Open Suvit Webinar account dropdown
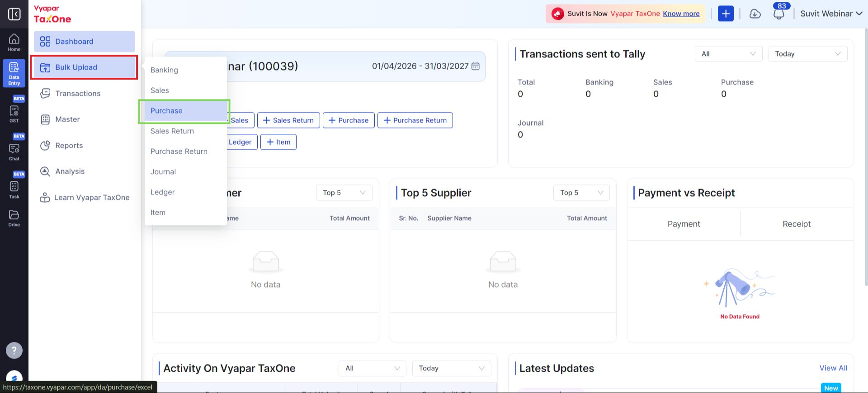The height and width of the screenshot is (393, 868). point(831,14)
